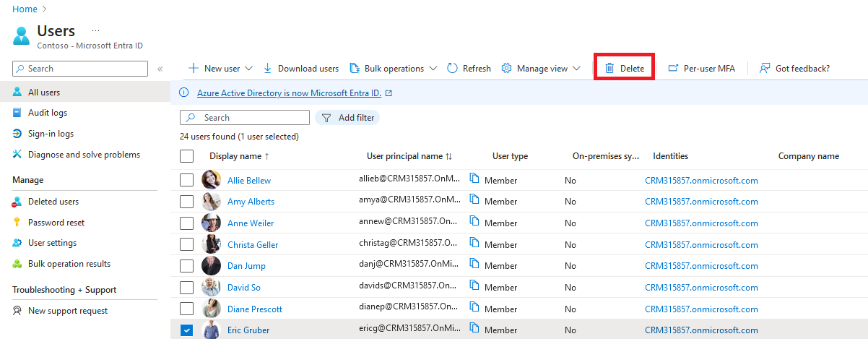Open the ellipsis menu next to Users title
Screen dimensions: 868x339
click(95, 30)
